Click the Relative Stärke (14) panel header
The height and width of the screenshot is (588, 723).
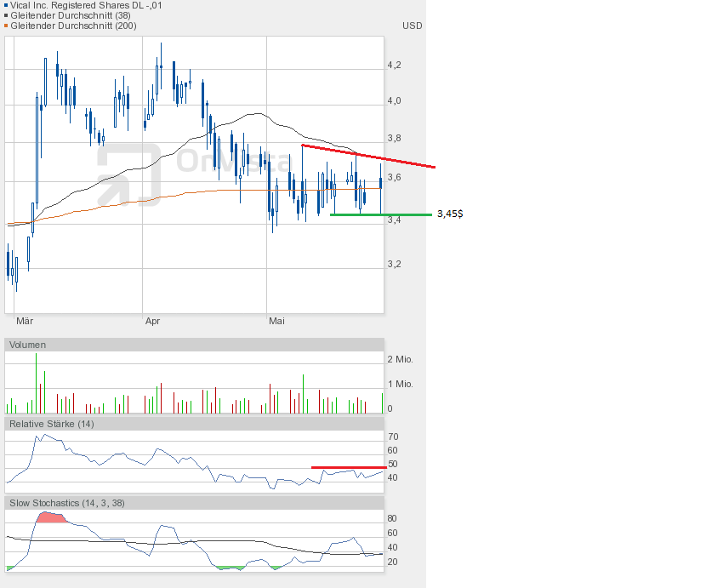point(194,424)
